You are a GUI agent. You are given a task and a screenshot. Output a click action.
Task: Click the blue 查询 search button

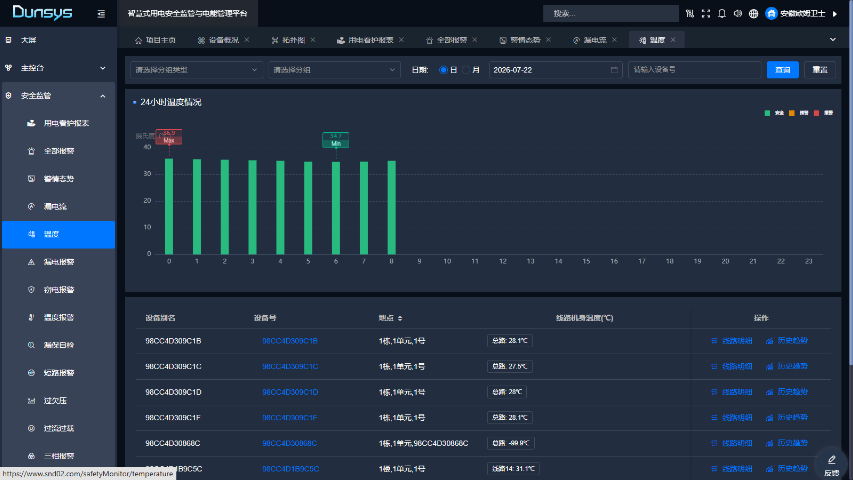(782, 70)
